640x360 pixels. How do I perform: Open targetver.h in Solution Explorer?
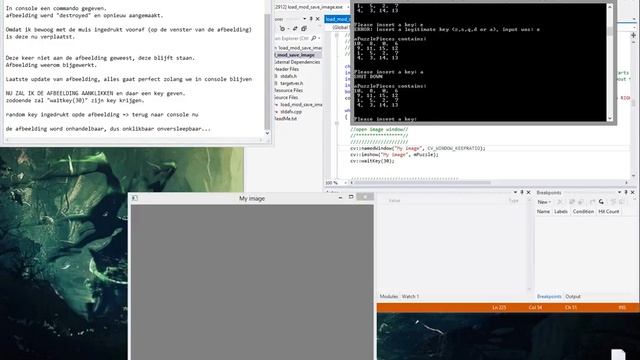(x=291, y=83)
